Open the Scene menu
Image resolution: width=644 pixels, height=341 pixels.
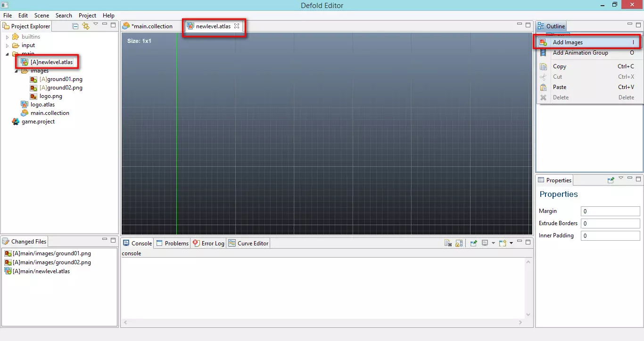tap(41, 16)
